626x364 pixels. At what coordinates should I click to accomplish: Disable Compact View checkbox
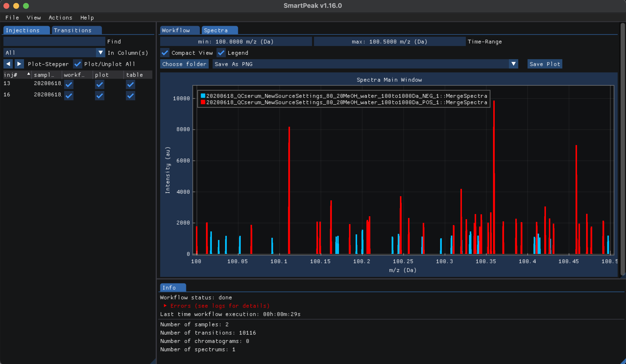tap(165, 53)
